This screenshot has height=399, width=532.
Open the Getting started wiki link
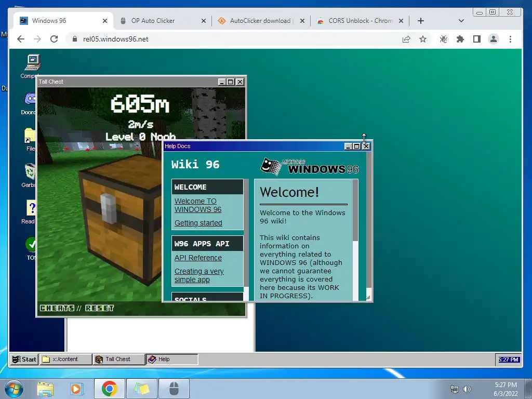198,223
